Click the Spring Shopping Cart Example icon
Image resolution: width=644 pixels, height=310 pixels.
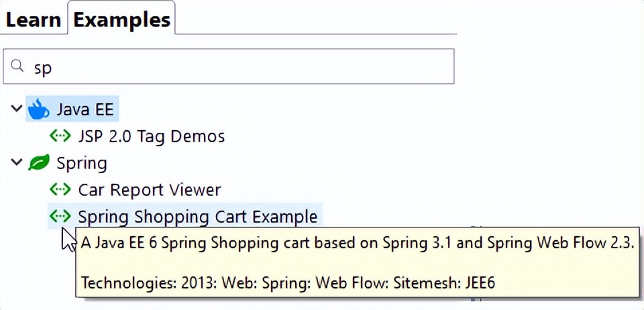(x=60, y=217)
